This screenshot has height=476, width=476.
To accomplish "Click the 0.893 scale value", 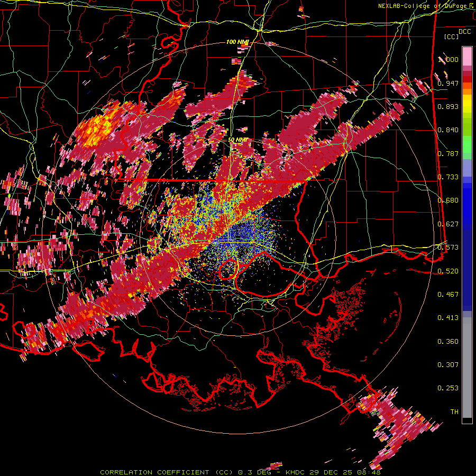I will (448, 106).
